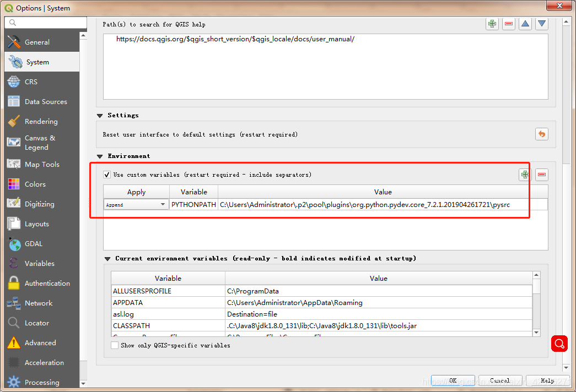Click the pydev pysrc value cell
Viewport: 576px width, 392px height.
click(383, 204)
